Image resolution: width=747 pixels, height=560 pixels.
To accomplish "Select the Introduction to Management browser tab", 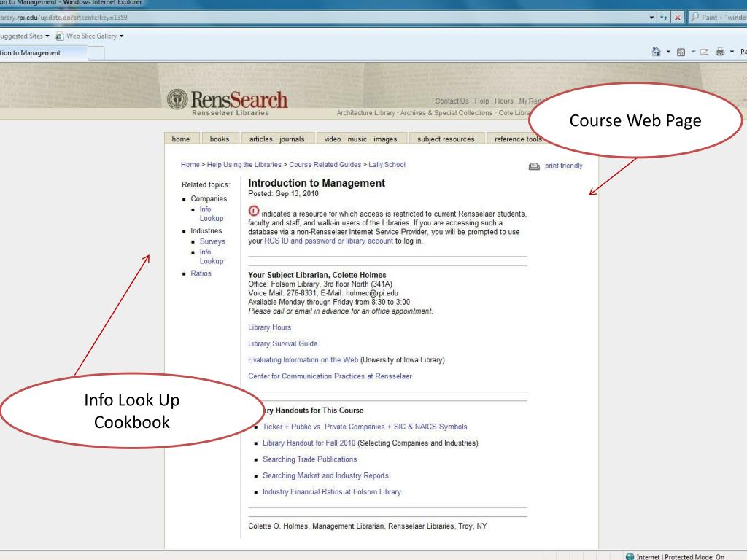I will (43, 52).
